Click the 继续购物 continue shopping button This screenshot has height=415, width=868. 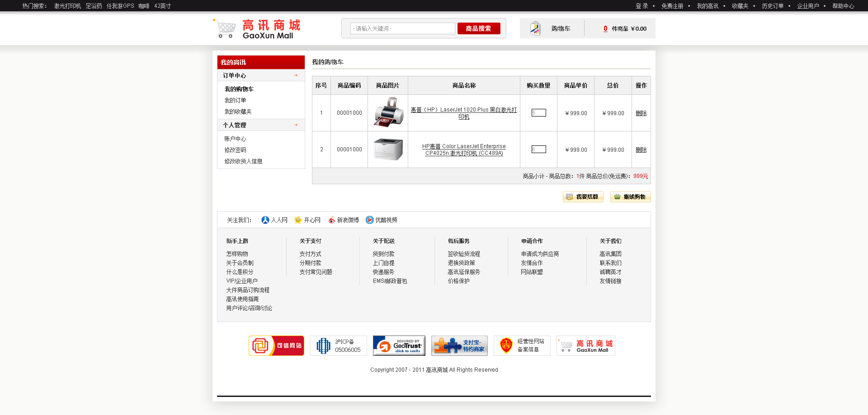(630, 197)
